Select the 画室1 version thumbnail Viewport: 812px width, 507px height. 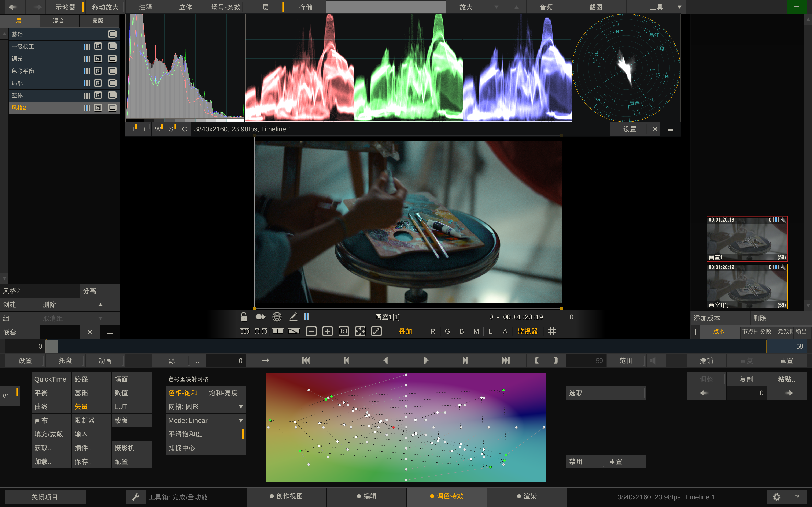(747, 239)
